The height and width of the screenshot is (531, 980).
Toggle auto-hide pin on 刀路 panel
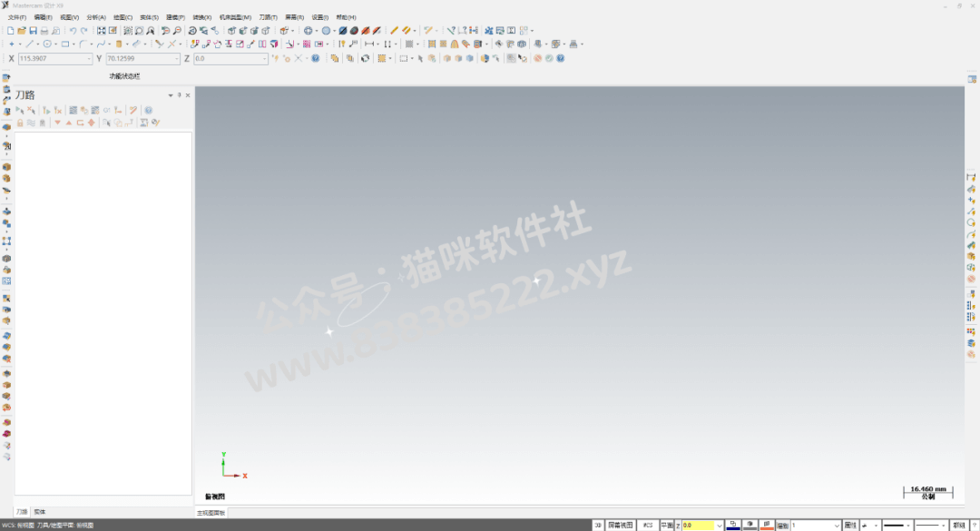(179, 95)
